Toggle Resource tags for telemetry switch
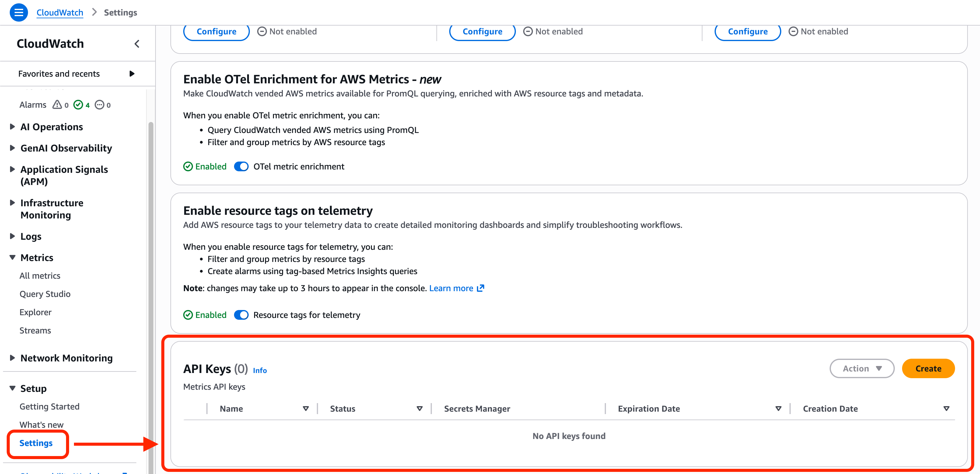980x474 pixels. pos(241,315)
